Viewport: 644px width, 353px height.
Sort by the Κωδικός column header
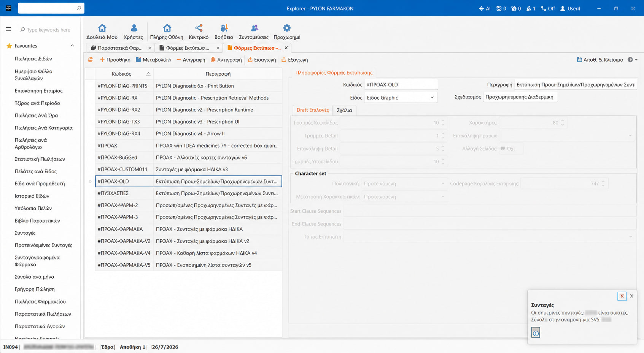tap(124, 74)
